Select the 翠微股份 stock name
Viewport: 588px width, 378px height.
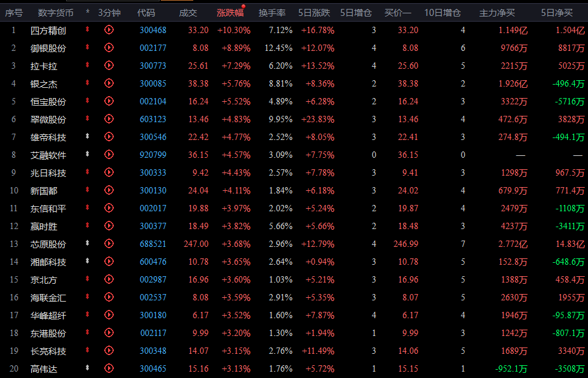tap(48, 119)
